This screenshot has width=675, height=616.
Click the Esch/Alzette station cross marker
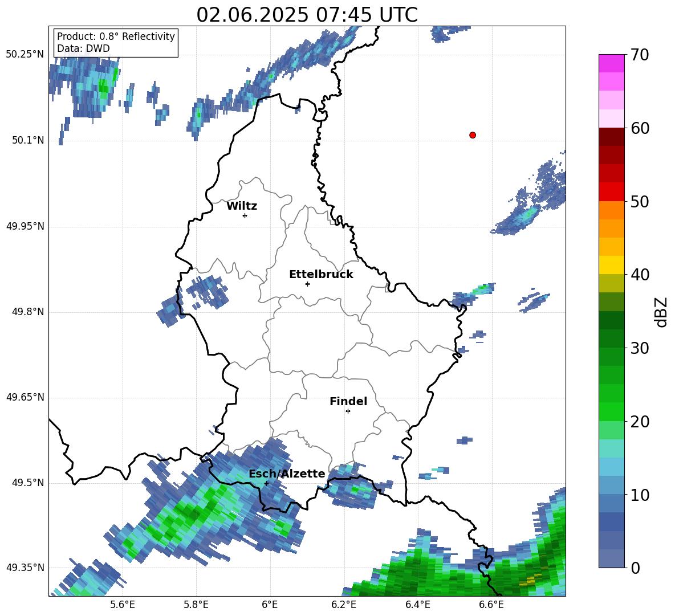click(266, 483)
